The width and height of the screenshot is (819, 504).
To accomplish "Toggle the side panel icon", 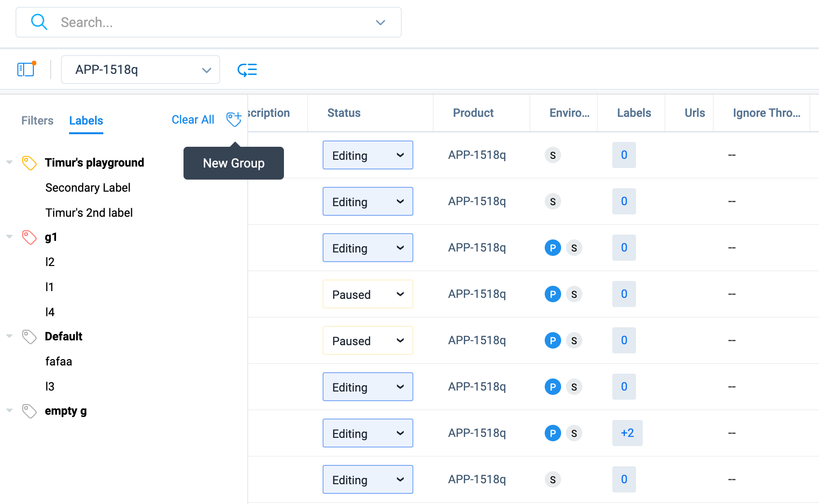I will pyautogui.click(x=26, y=69).
